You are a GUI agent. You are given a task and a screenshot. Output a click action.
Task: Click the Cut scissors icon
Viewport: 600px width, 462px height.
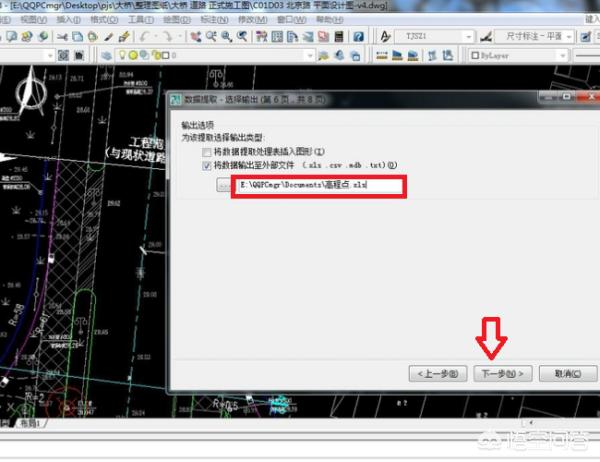pyautogui.click(x=62, y=36)
